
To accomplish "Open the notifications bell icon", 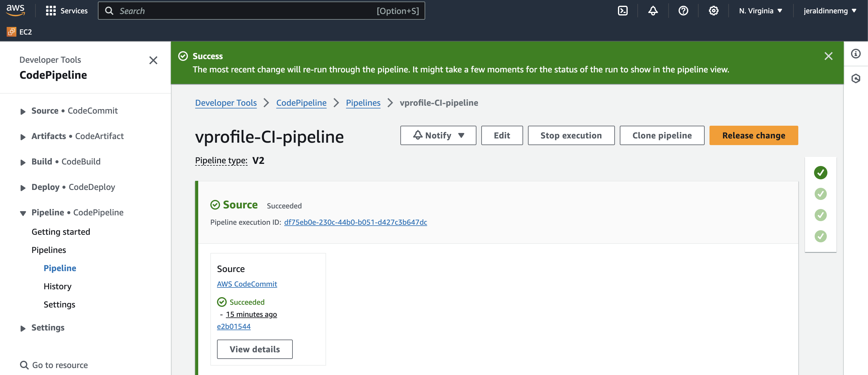I will [x=653, y=11].
